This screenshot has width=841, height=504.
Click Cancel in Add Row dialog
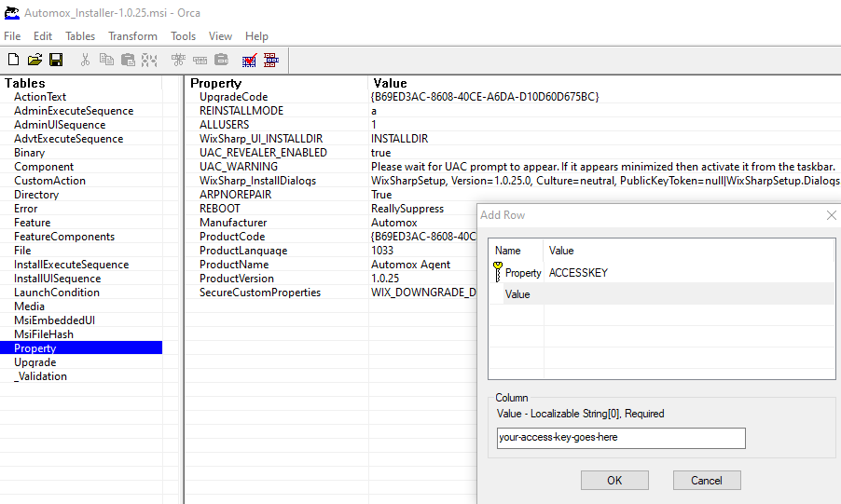coord(707,481)
